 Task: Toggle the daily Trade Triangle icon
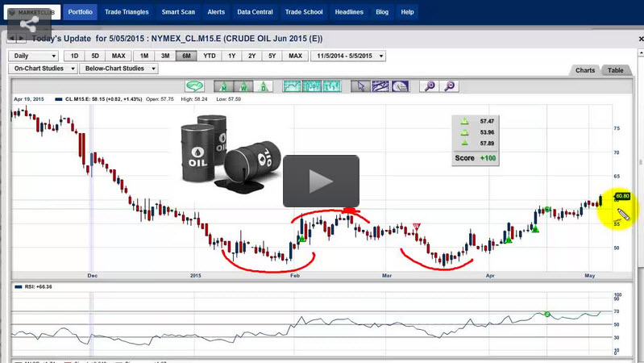tap(264, 86)
